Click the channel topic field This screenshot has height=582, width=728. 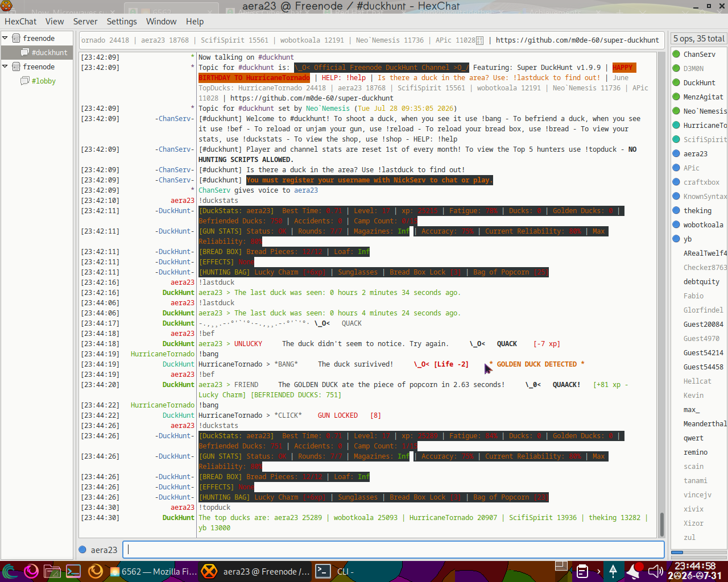click(372, 40)
